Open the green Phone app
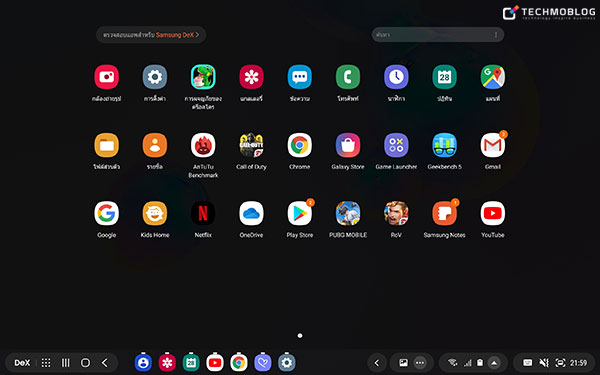 [348, 77]
